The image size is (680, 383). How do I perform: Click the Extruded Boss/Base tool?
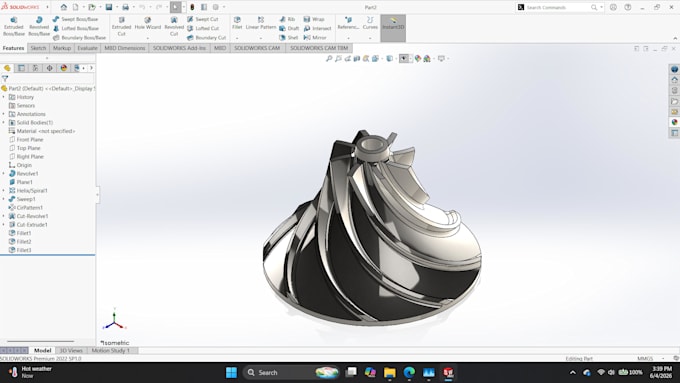coord(13,26)
